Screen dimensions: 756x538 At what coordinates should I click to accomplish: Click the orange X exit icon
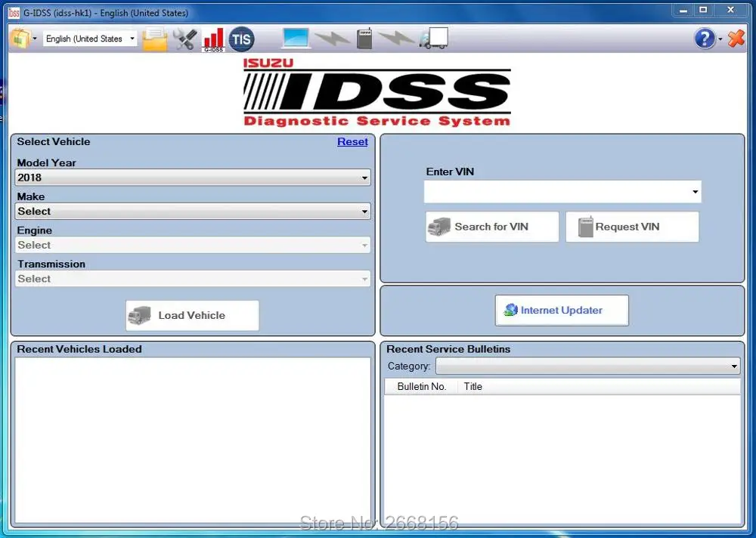point(736,39)
